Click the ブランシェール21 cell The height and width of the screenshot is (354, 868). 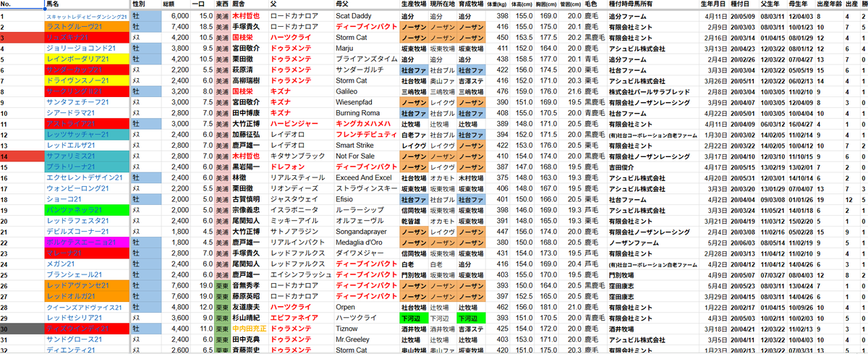point(88,275)
